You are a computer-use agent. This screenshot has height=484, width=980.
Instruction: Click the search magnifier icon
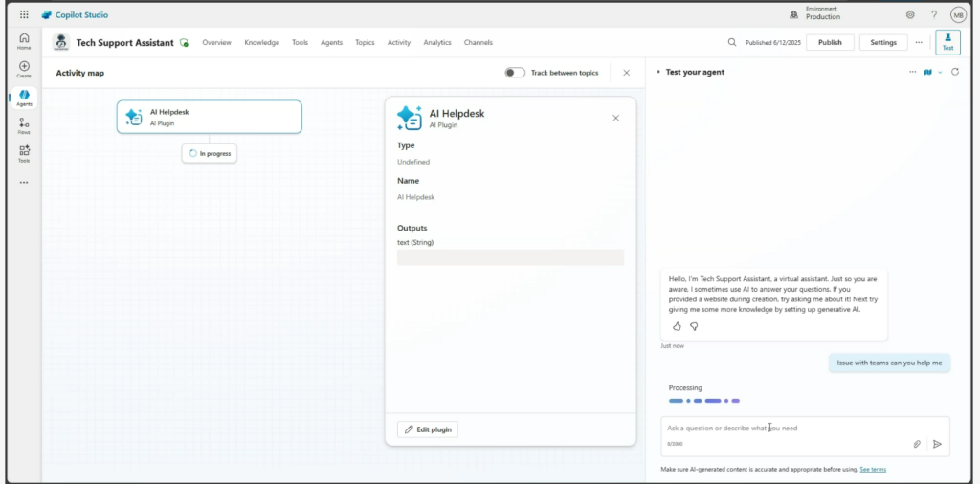pyautogui.click(x=732, y=42)
